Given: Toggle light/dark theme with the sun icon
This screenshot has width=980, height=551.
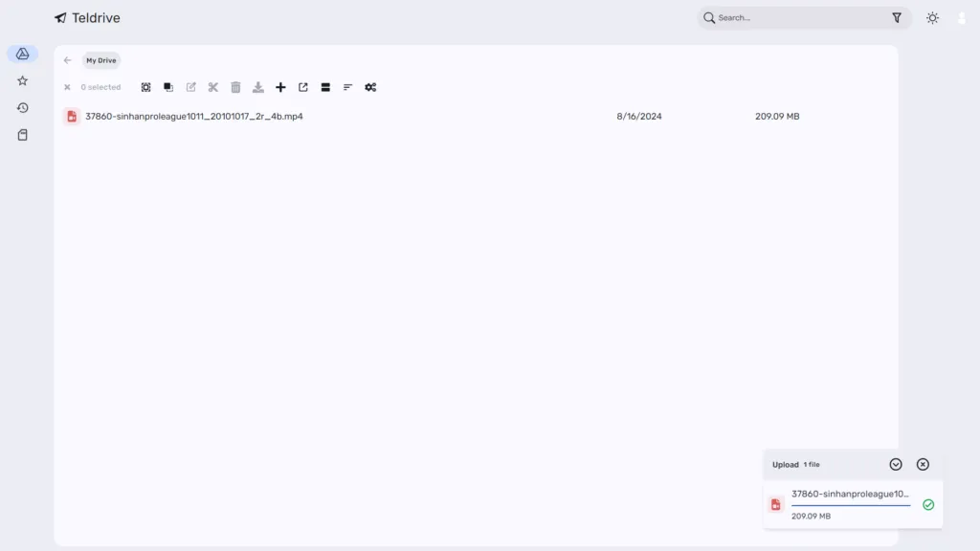Looking at the screenshot, I should tap(932, 17).
